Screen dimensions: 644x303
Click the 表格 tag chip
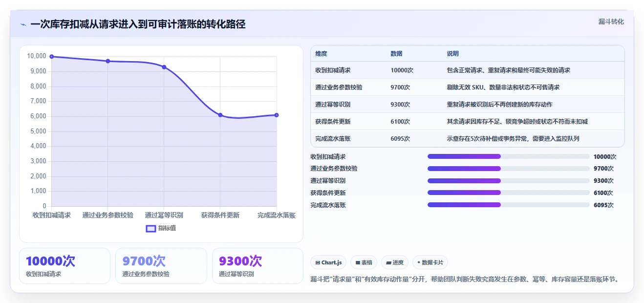pyautogui.click(x=364, y=262)
